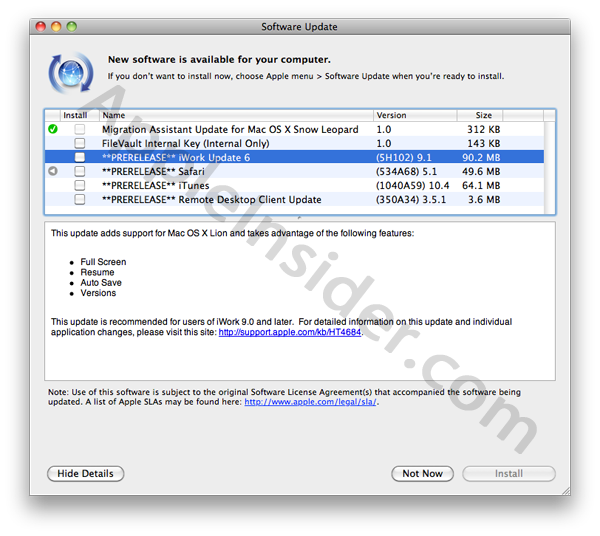Close the Software Update window
Viewport: 600px width, 536px height.
click(x=41, y=26)
